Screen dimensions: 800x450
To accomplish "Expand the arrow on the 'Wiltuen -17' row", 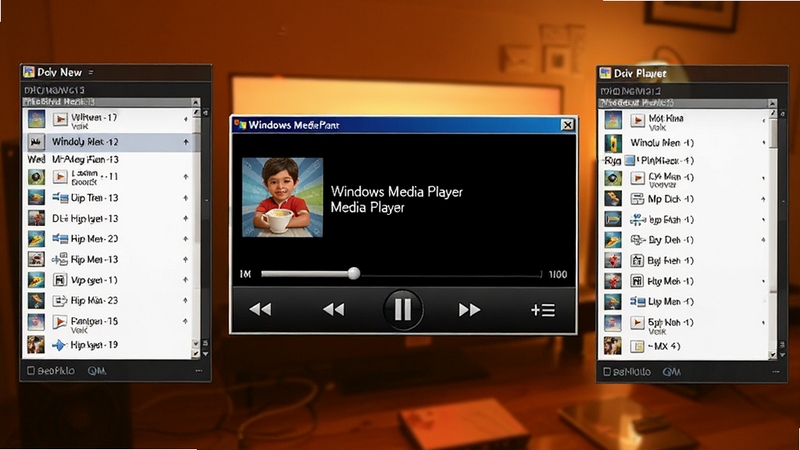I will tap(186, 119).
